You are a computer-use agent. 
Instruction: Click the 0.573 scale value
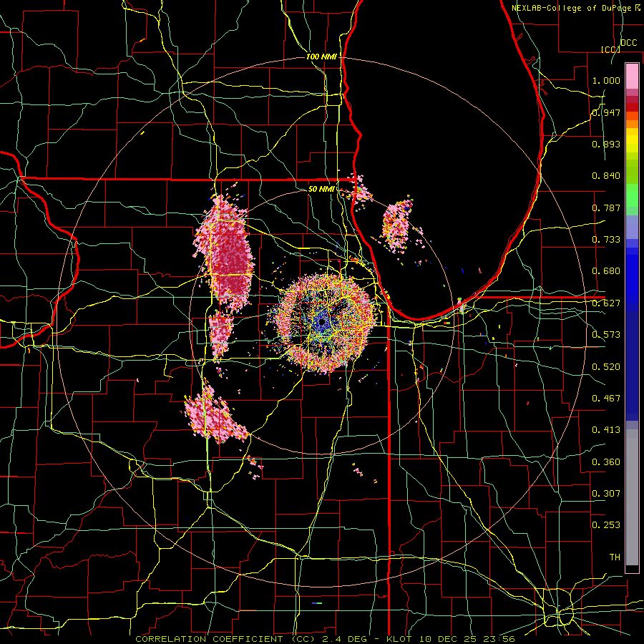pos(606,335)
